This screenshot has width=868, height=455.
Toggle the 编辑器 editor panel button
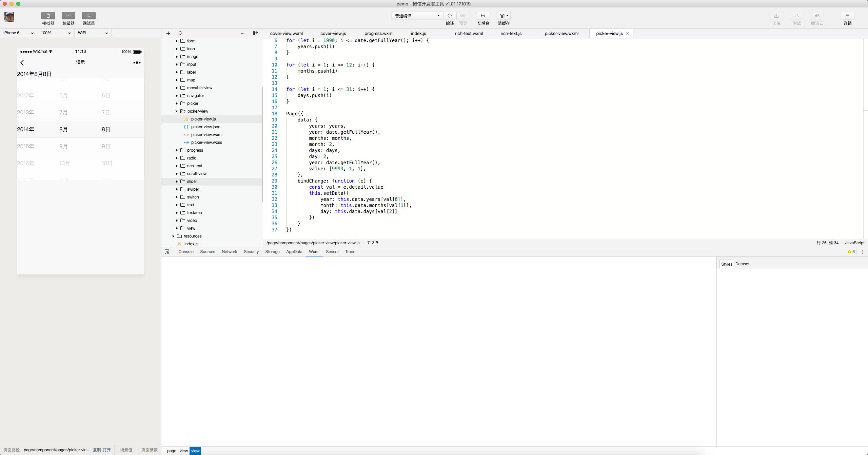(68, 16)
